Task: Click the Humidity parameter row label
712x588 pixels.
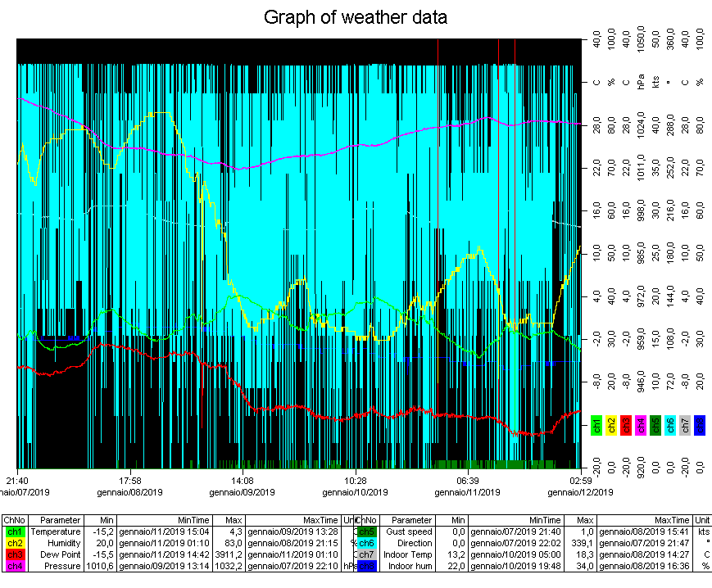Action: pos(65,543)
